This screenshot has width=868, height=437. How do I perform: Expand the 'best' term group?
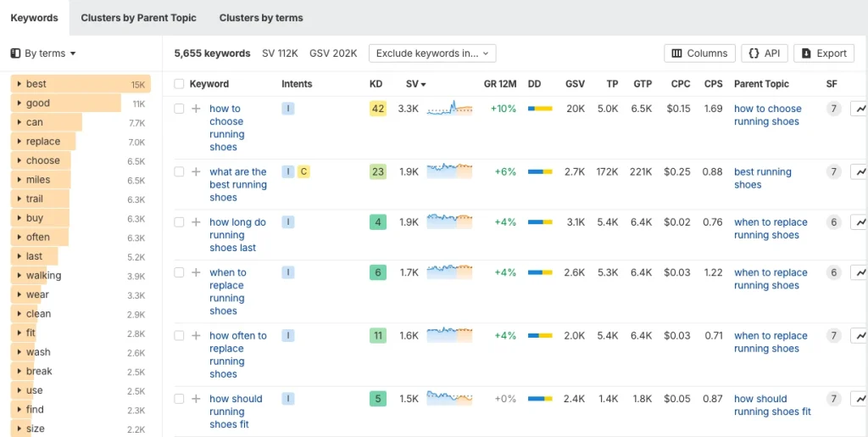pos(19,84)
